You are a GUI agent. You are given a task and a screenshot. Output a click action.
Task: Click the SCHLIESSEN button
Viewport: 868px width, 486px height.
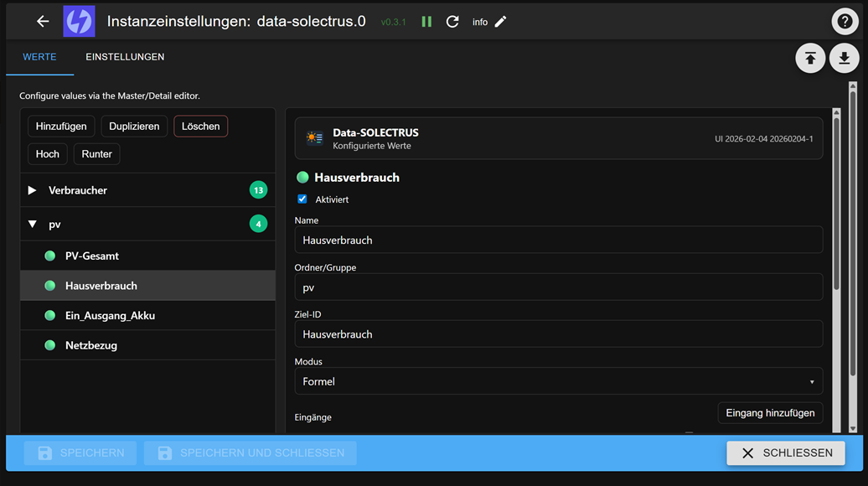pyautogui.click(x=786, y=452)
